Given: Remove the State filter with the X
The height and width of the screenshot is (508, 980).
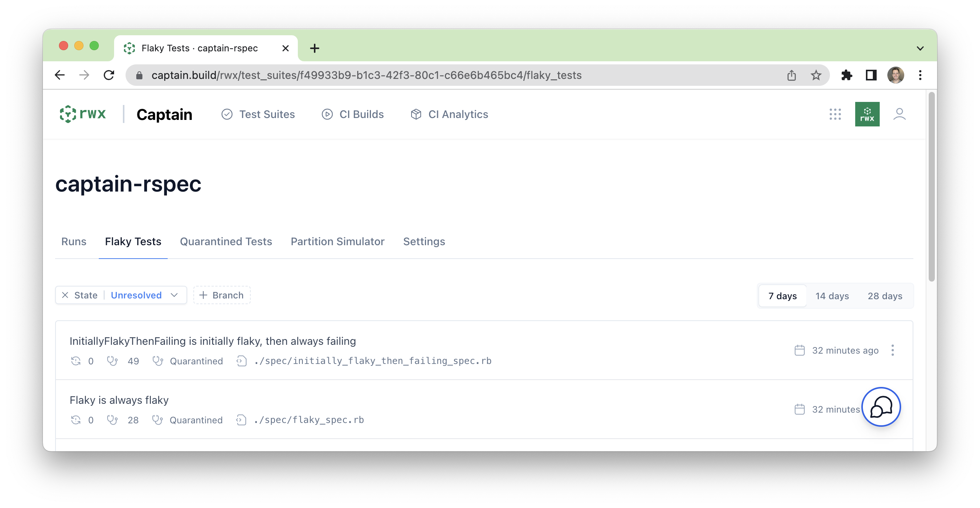Looking at the screenshot, I should [66, 295].
